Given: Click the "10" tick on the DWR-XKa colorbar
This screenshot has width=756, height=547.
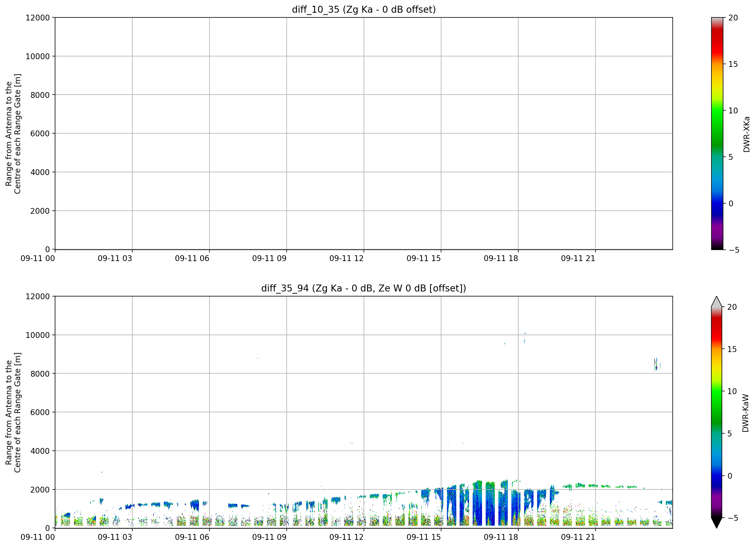Looking at the screenshot, I should tap(733, 111).
